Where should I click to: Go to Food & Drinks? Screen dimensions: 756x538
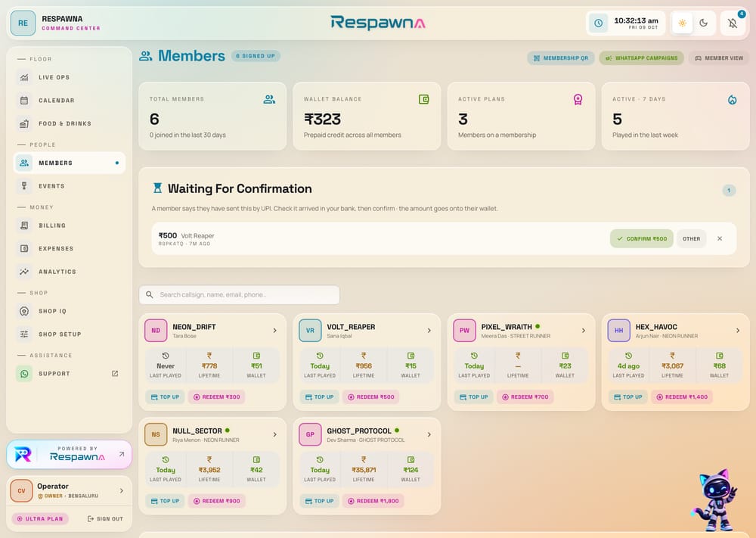70,123
